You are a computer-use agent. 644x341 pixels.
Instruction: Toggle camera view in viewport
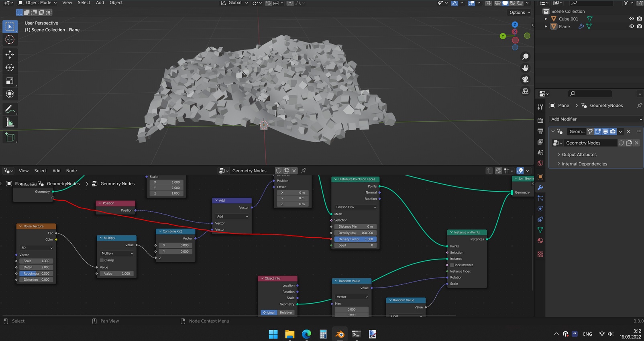525,80
